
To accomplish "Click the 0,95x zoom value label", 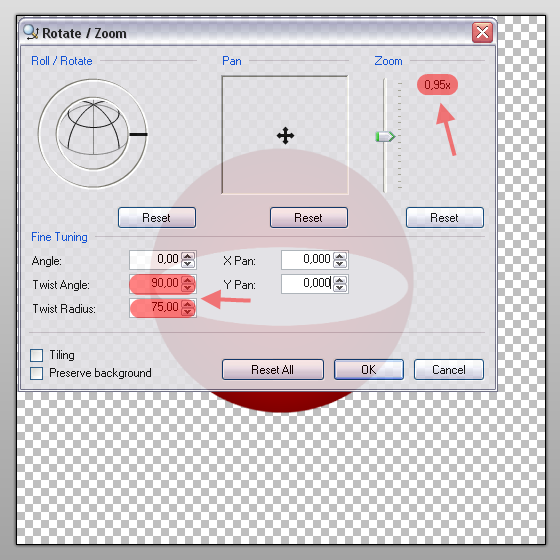I will (x=438, y=85).
